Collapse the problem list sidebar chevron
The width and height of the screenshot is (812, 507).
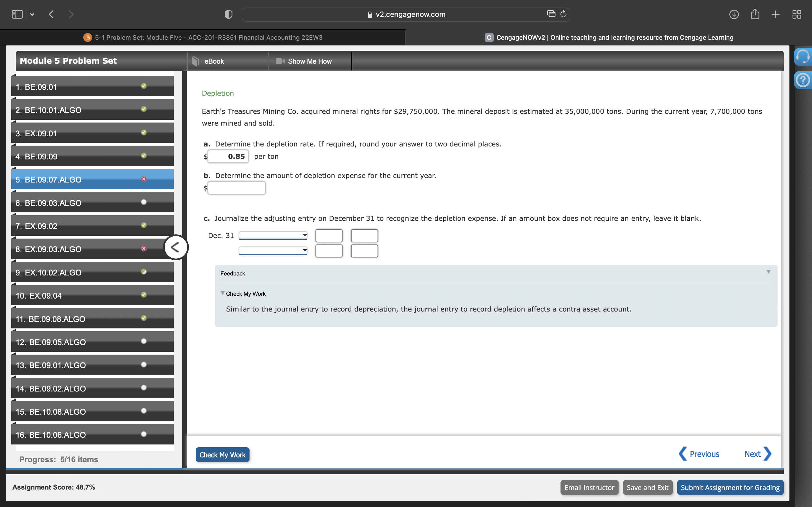pos(175,247)
